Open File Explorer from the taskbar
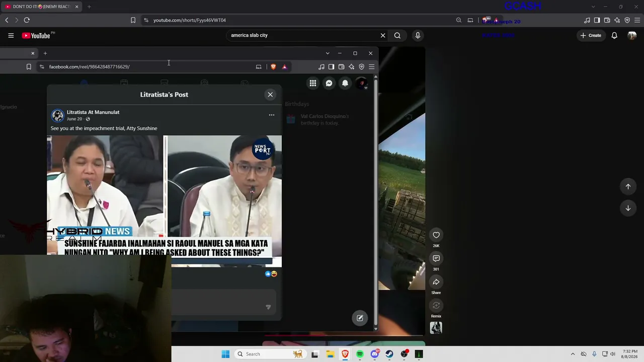The image size is (644, 362). click(330, 354)
